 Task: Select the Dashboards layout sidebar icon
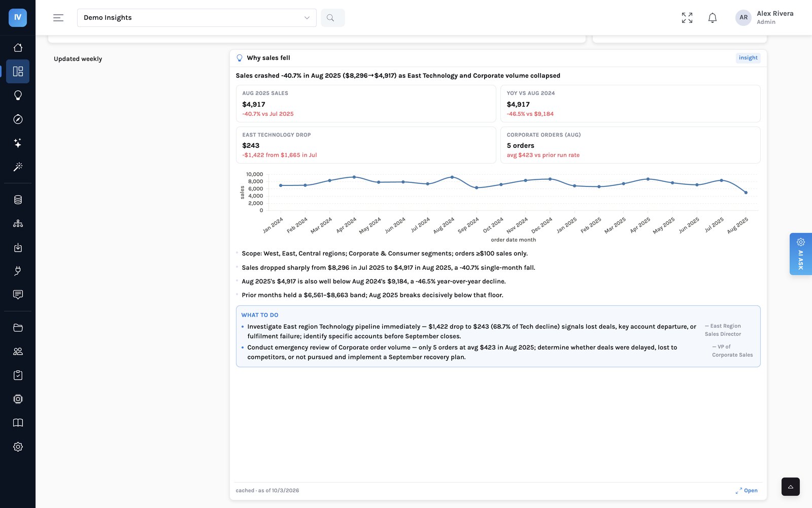(x=18, y=71)
